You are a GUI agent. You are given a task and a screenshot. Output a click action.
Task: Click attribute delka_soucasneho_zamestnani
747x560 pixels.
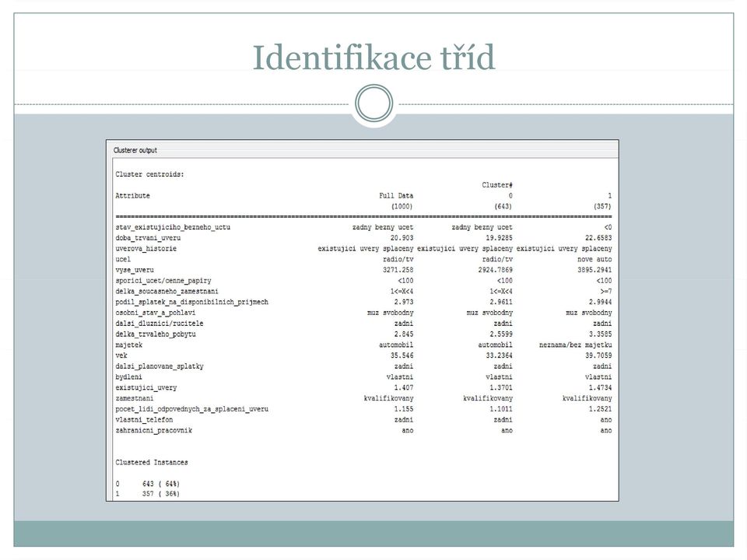coord(167,292)
